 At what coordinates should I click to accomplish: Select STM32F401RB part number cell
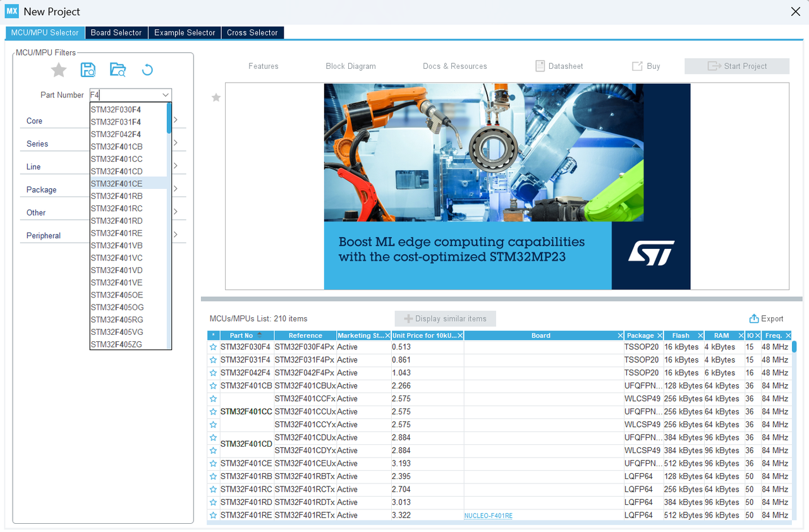[246, 476]
